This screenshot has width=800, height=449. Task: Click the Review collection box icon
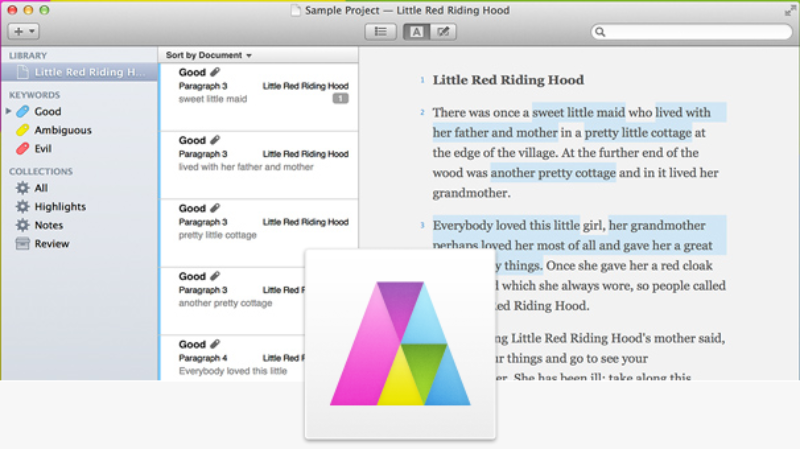coord(22,243)
